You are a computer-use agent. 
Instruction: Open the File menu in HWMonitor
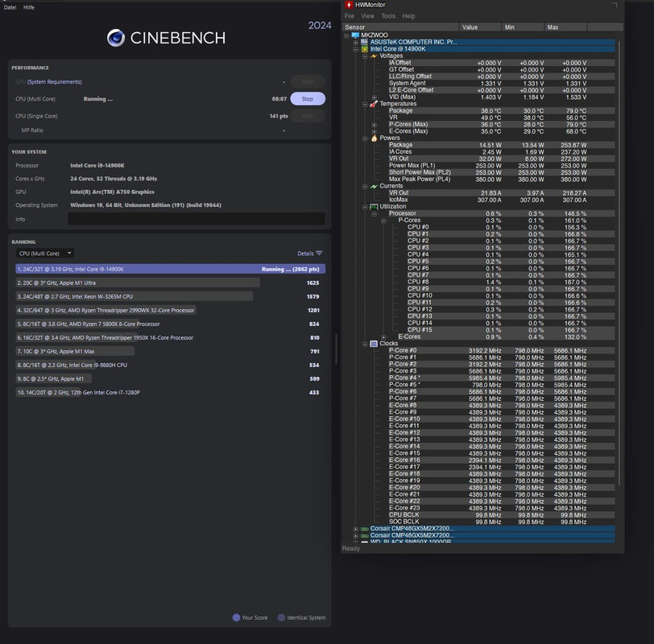point(349,16)
